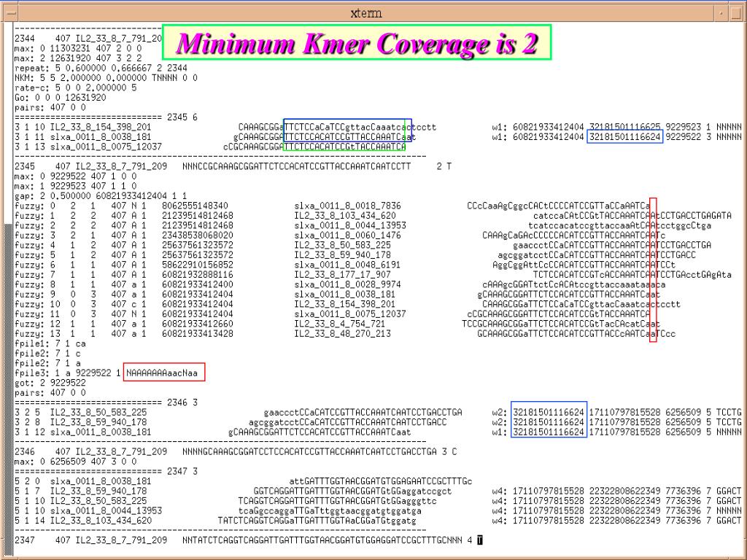This screenshot has height=560, width=747.
Task: Click read name slxa_0011_8_0018_7836
Action: pyautogui.click(x=348, y=206)
